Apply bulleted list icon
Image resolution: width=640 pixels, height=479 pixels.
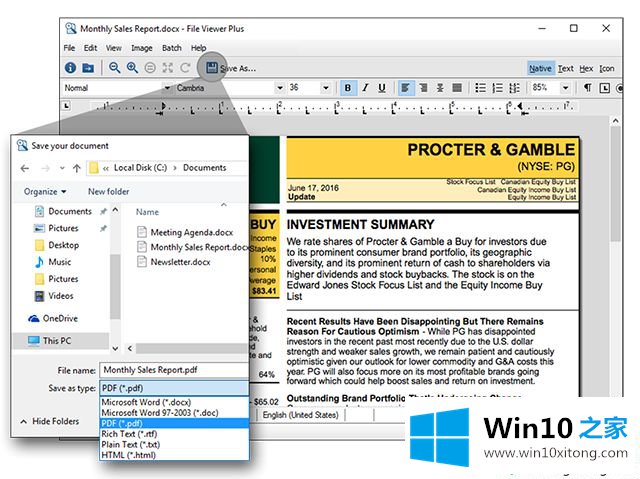pyautogui.click(x=480, y=88)
